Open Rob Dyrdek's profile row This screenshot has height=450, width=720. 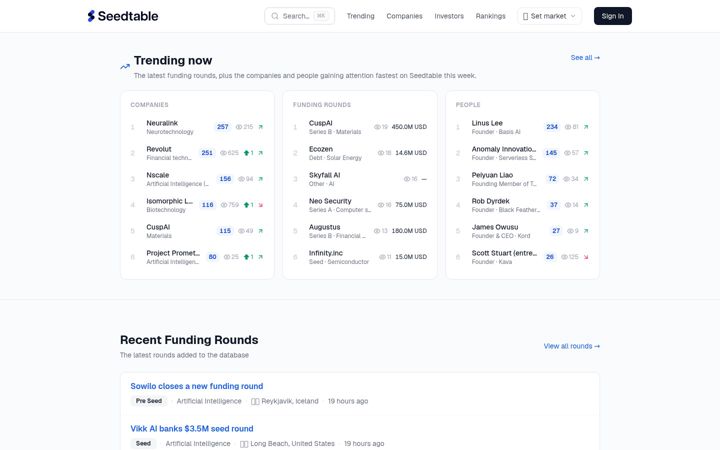pyautogui.click(x=523, y=205)
